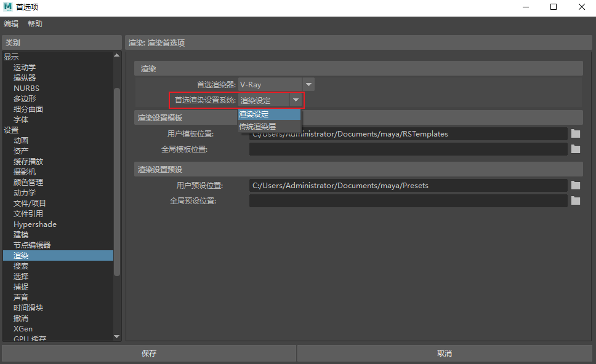Choose 渲染设定 in the dropdown list
This screenshot has height=364, width=596.
pyautogui.click(x=253, y=114)
